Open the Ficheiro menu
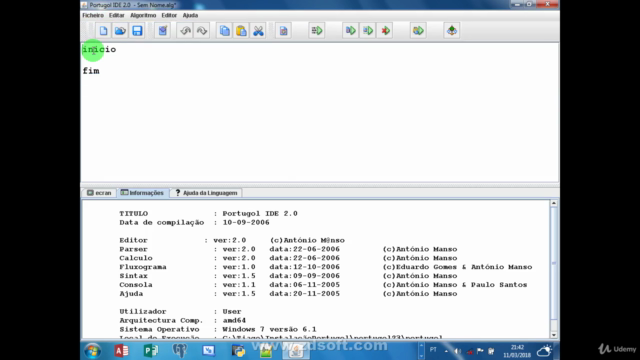640x360 pixels. 93,16
